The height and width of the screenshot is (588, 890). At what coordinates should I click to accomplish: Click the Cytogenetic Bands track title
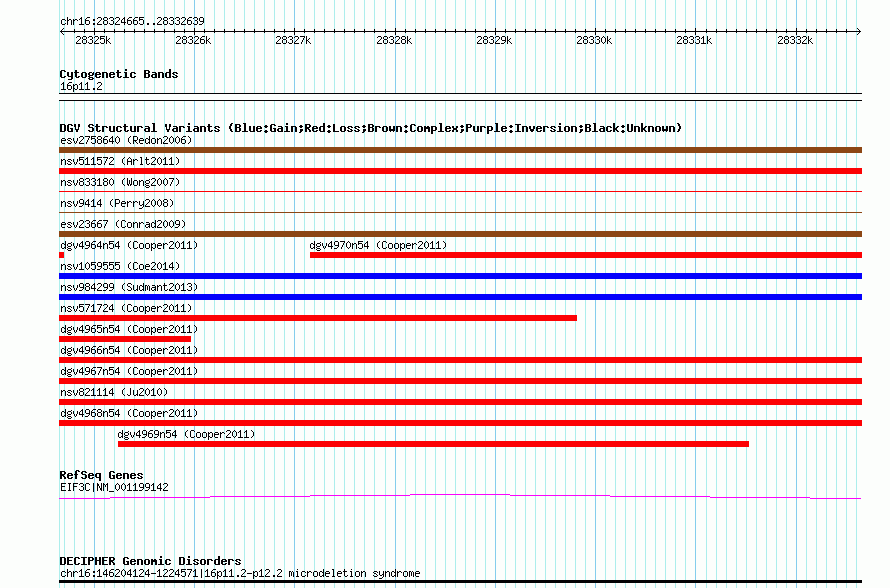click(119, 74)
